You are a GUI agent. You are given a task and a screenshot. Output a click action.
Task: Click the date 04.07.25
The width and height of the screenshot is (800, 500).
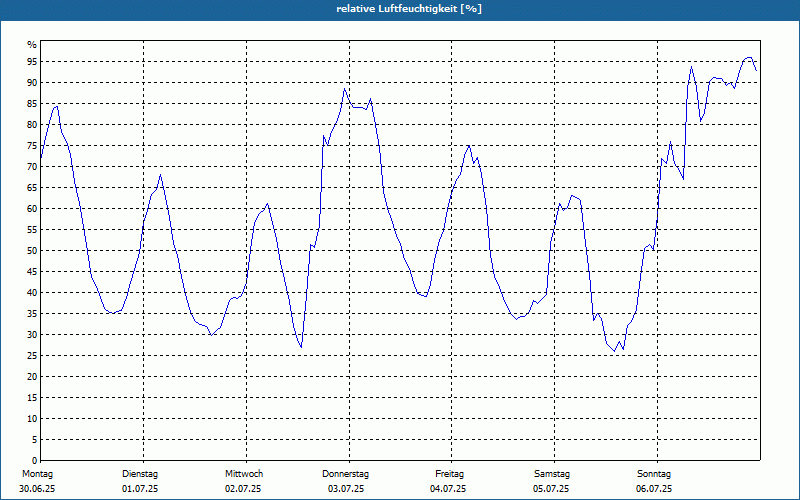448,489
